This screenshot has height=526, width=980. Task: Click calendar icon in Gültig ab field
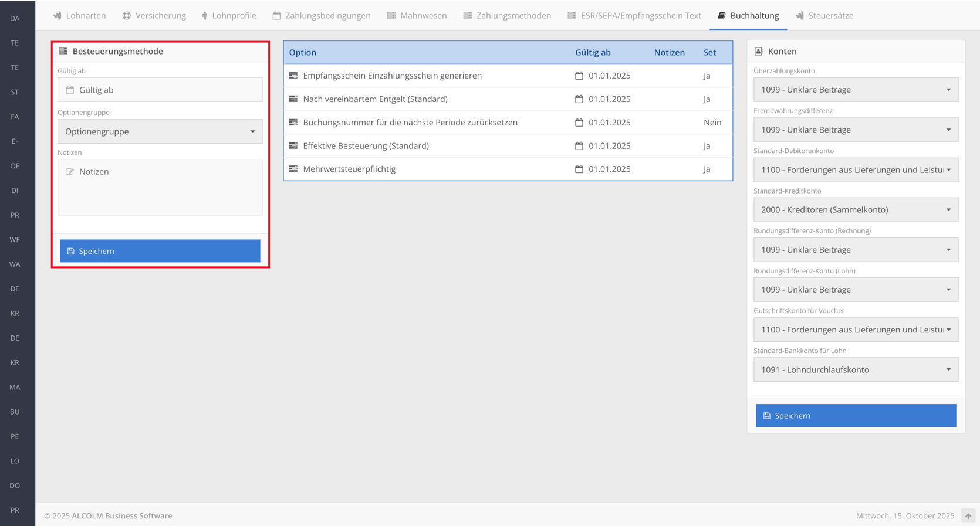(x=70, y=90)
